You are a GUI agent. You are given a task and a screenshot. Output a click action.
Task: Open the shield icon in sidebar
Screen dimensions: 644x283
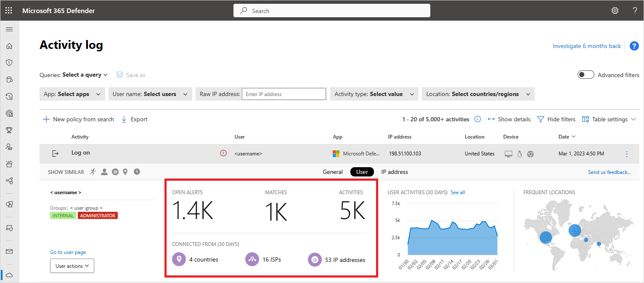tap(9, 63)
